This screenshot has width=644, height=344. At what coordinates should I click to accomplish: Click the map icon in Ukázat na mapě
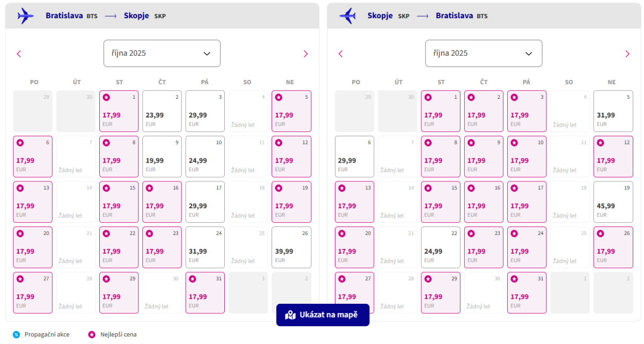(x=290, y=315)
